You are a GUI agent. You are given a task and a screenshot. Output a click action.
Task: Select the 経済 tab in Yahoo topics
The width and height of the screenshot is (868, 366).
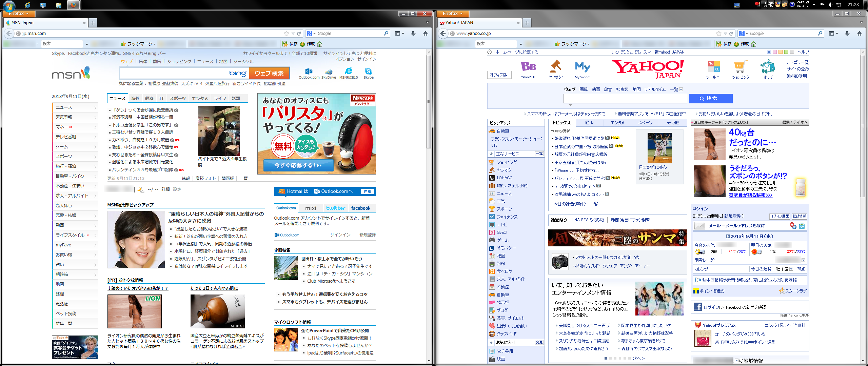click(x=589, y=123)
